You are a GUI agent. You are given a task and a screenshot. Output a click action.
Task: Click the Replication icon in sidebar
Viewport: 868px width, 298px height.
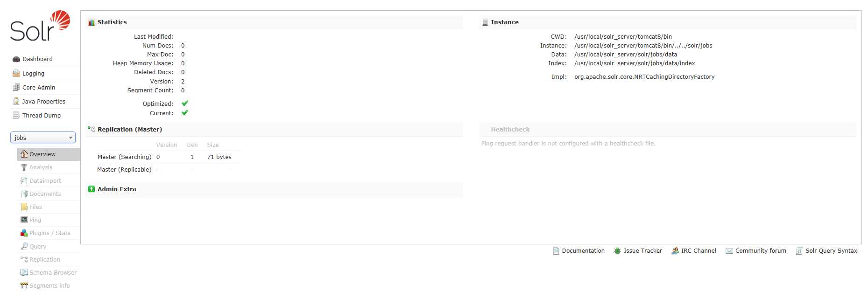pyautogui.click(x=24, y=259)
